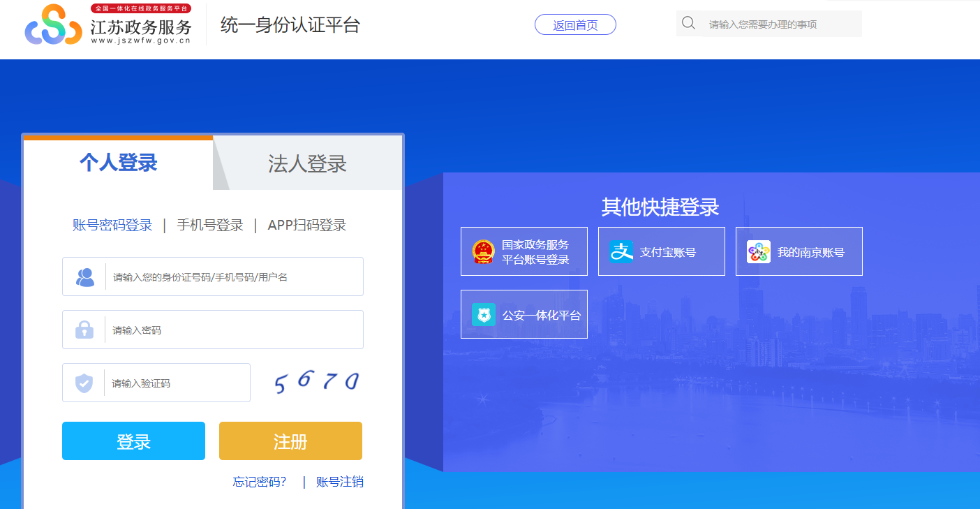The width and height of the screenshot is (980, 509).
Task: Click the captcha image to refresh it
Action: click(315, 381)
